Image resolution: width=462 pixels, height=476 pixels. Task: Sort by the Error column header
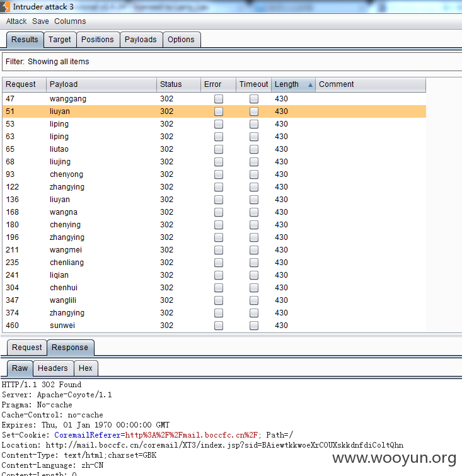[218, 84]
